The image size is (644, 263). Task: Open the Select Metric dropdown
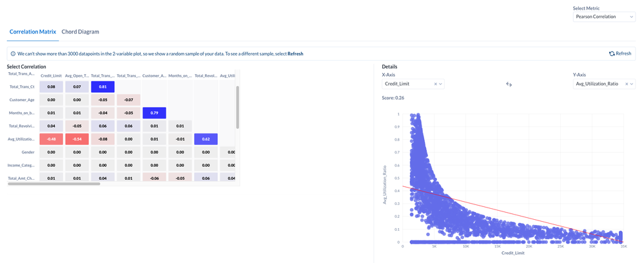pyautogui.click(x=604, y=17)
